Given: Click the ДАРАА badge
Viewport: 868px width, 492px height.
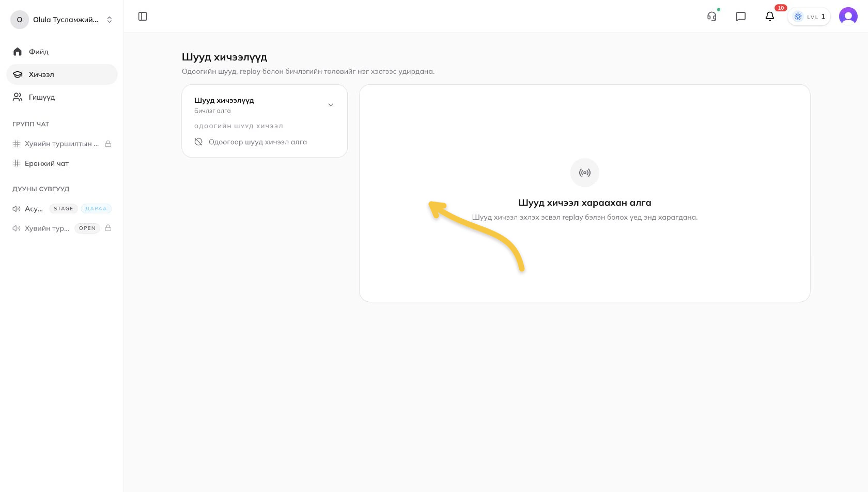Looking at the screenshot, I should (x=96, y=209).
